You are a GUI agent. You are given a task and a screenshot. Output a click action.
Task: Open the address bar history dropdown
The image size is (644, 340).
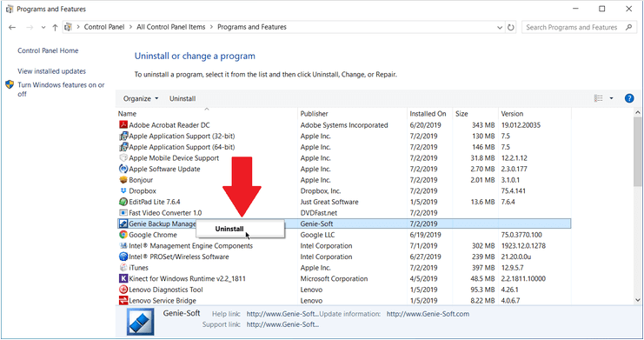pyautogui.click(x=500, y=27)
